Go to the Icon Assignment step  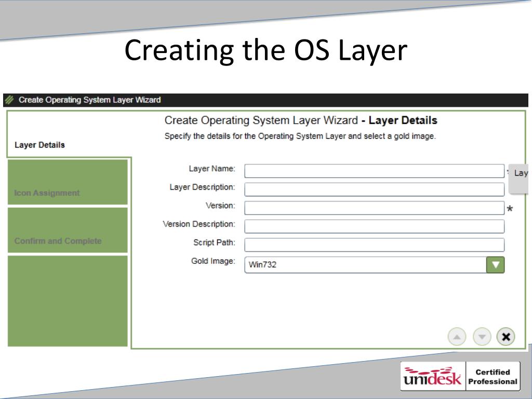tap(68, 182)
